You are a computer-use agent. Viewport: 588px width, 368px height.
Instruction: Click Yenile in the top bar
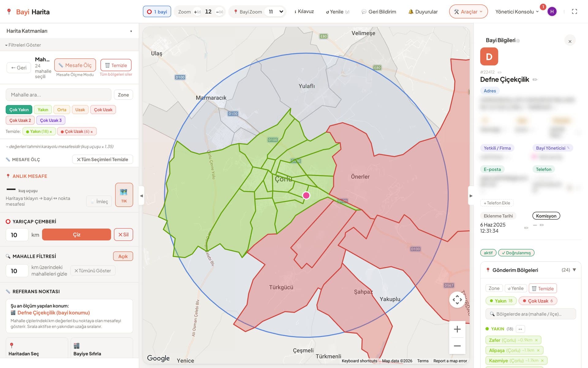337,12
